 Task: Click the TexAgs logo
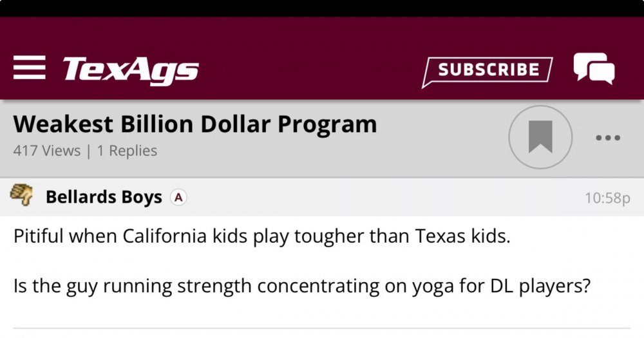(x=131, y=69)
